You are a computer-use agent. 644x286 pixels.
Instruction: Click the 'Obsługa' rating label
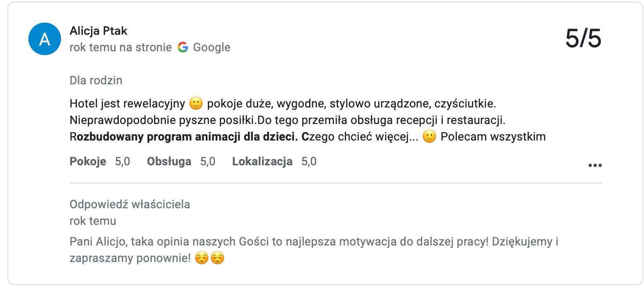(169, 162)
